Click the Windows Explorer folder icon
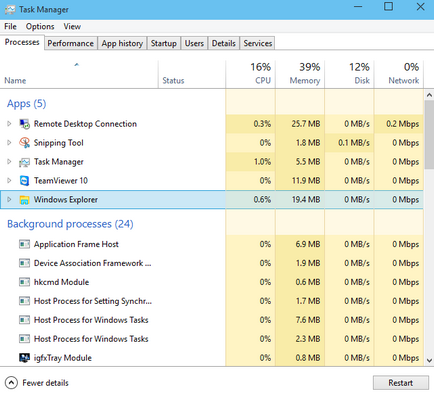434x396 pixels. [24, 200]
